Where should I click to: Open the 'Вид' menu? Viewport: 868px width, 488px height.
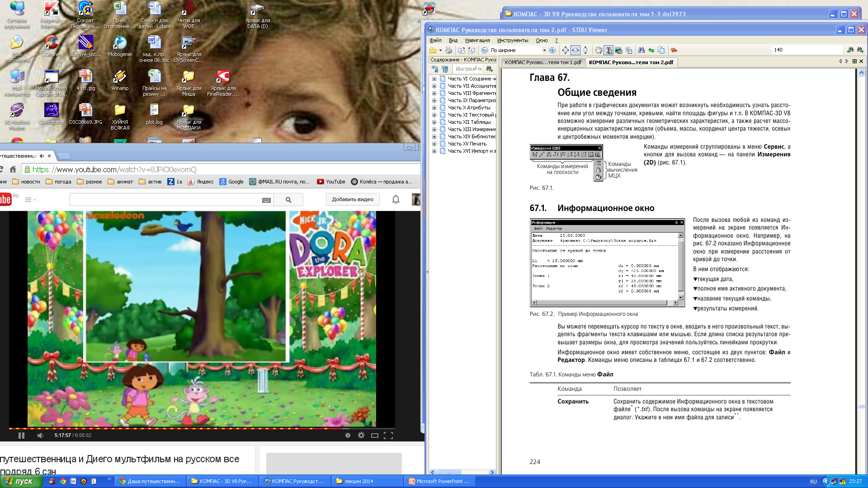point(453,40)
